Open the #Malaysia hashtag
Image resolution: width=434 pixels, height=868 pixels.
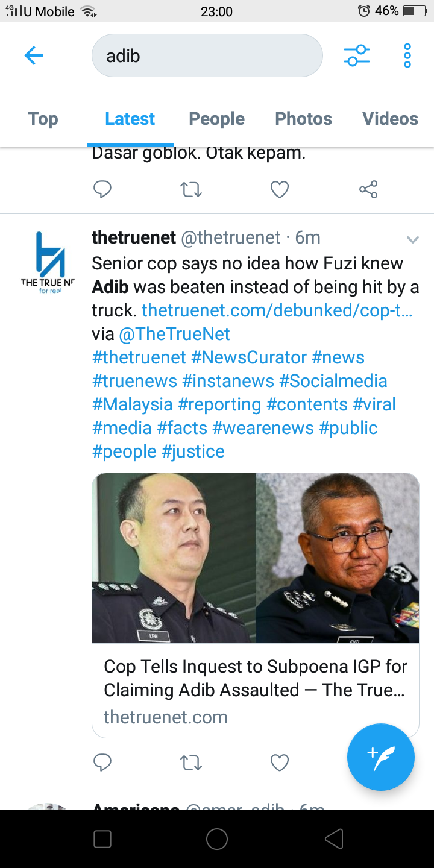(132, 404)
